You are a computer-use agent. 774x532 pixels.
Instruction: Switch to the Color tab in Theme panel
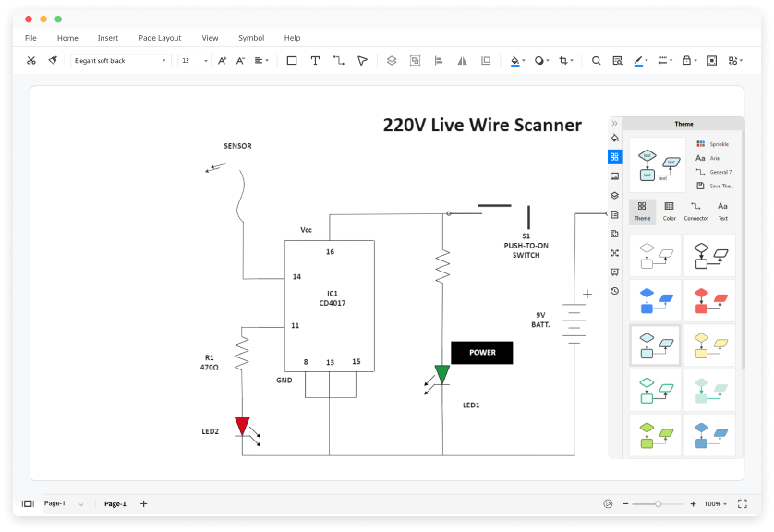pyautogui.click(x=669, y=212)
